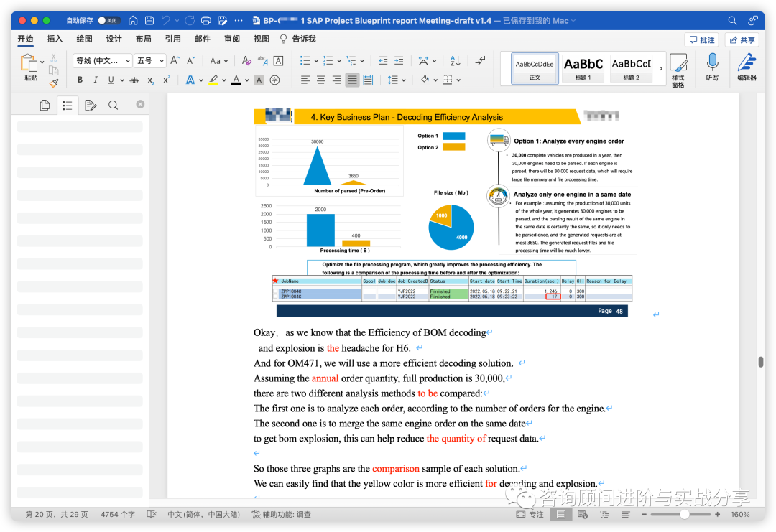Toggle Bold formatting
The image size is (776, 532).
[x=80, y=80]
